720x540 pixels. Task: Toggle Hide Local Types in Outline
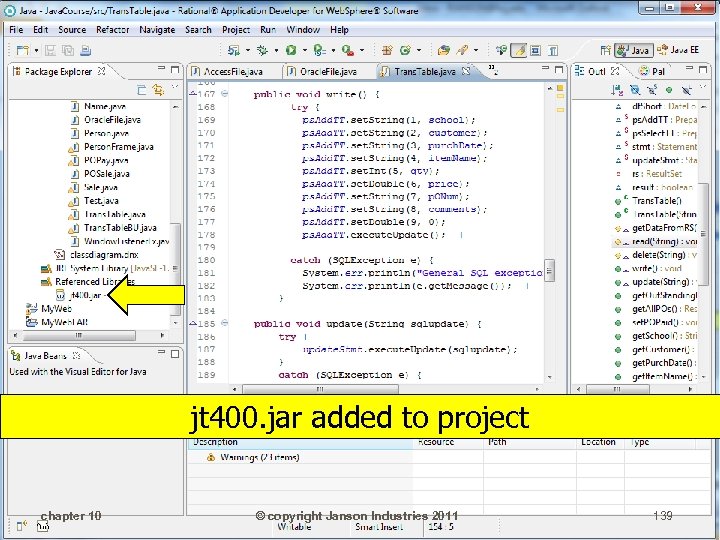click(x=686, y=90)
